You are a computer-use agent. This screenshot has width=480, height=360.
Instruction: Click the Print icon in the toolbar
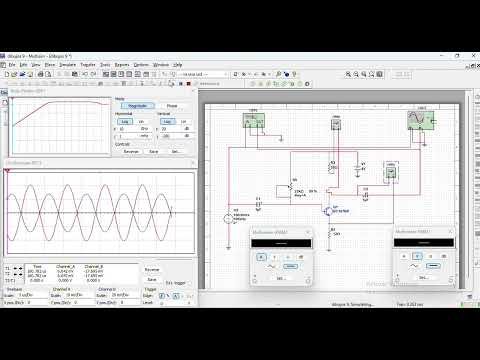(x=40, y=74)
